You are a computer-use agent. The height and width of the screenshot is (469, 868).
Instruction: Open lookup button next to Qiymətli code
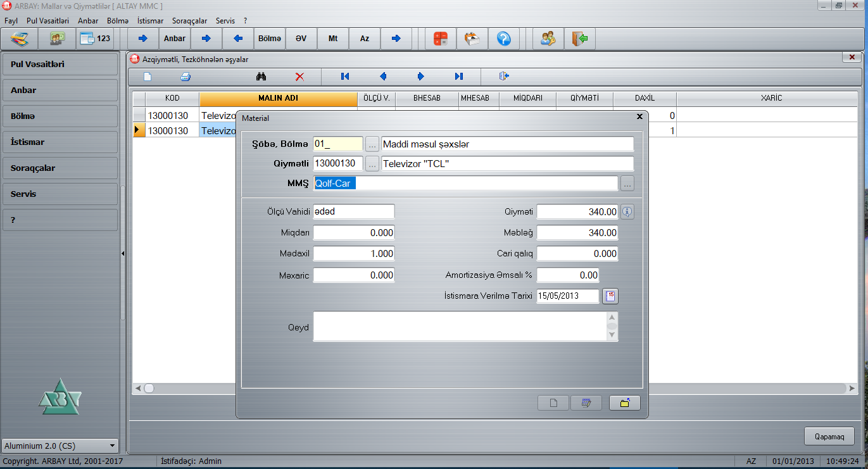click(372, 164)
